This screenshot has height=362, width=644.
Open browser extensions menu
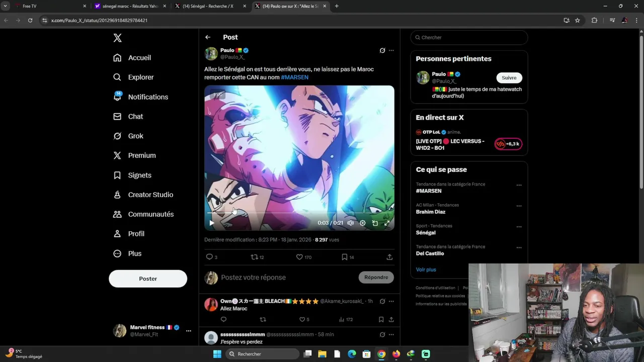(594, 20)
